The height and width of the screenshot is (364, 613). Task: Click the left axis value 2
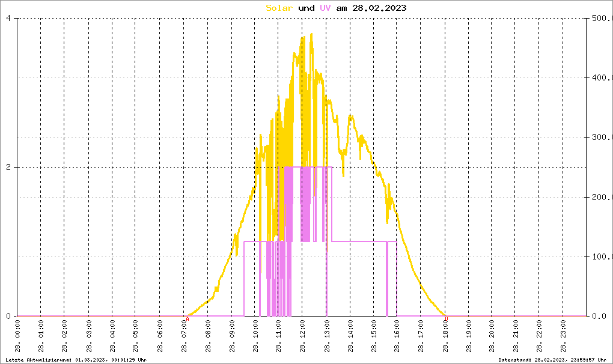tap(8, 167)
